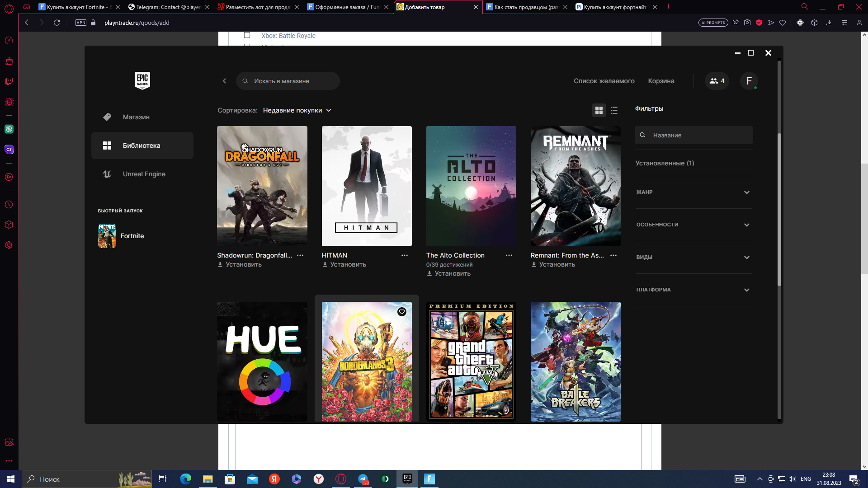
Task: Switch library to list view
Action: (x=614, y=110)
